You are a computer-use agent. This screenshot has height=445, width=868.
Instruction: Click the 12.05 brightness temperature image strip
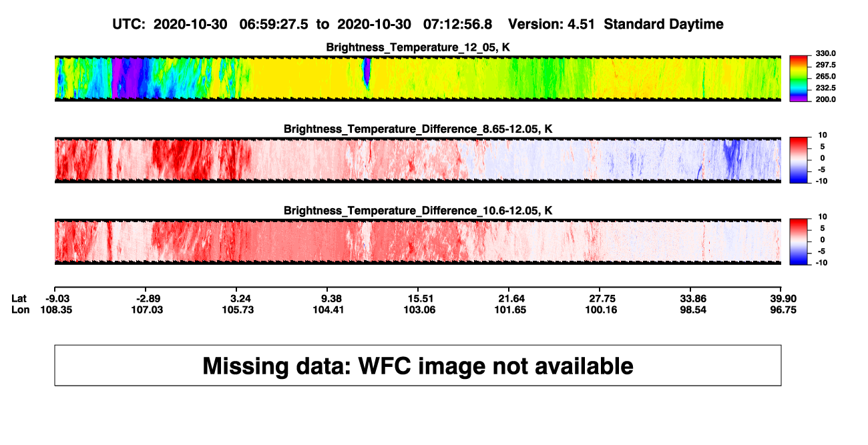tap(418, 79)
